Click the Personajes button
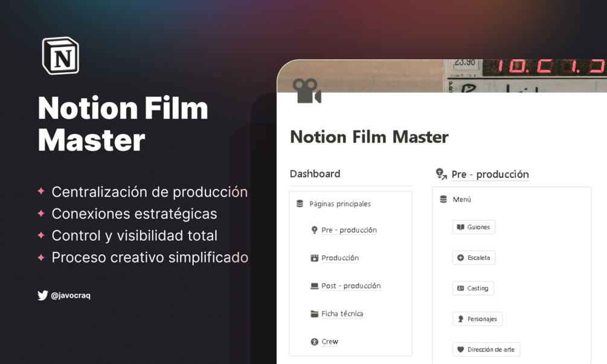 tap(477, 319)
